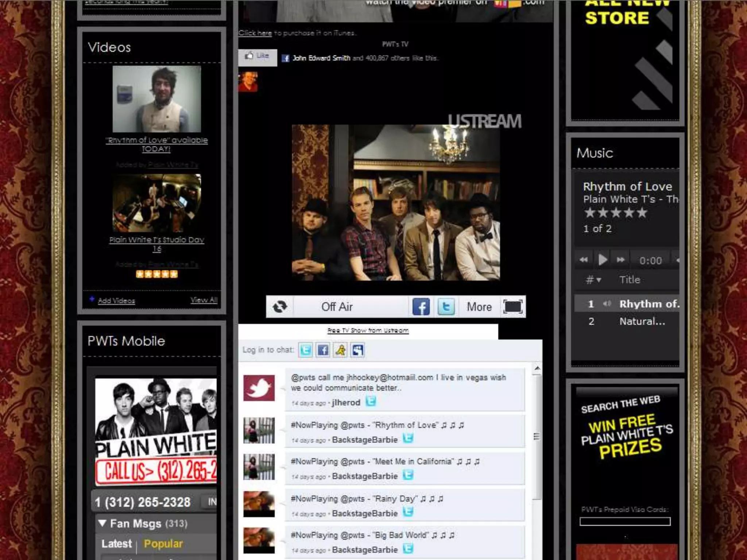Switch to the Popular tab

pyautogui.click(x=163, y=544)
